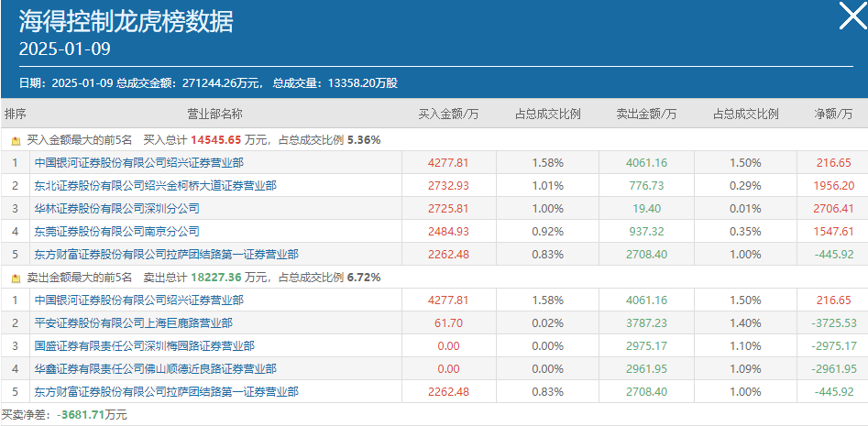Open 东北证券股份有限公司绍兴金柯桥大道证券营业部 link
This screenshot has width=868, height=426.
pos(155,186)
